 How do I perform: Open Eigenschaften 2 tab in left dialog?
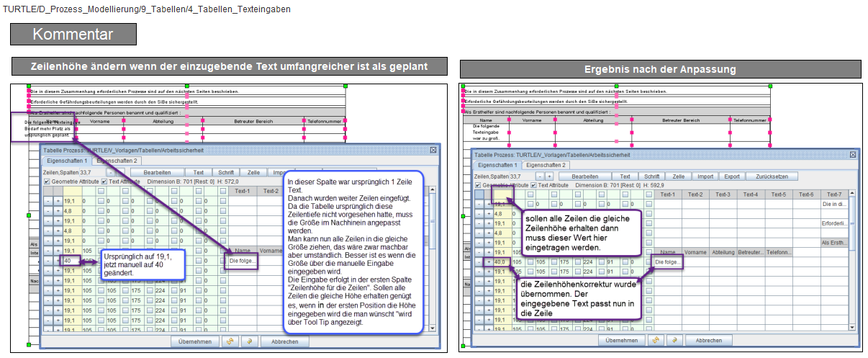[x=117, y=161]
